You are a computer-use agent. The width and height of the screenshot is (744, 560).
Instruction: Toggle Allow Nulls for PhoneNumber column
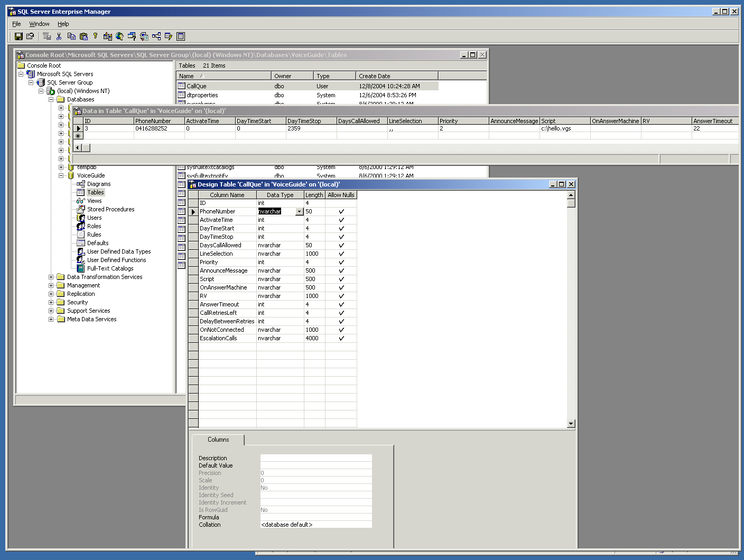coord(341,211)
